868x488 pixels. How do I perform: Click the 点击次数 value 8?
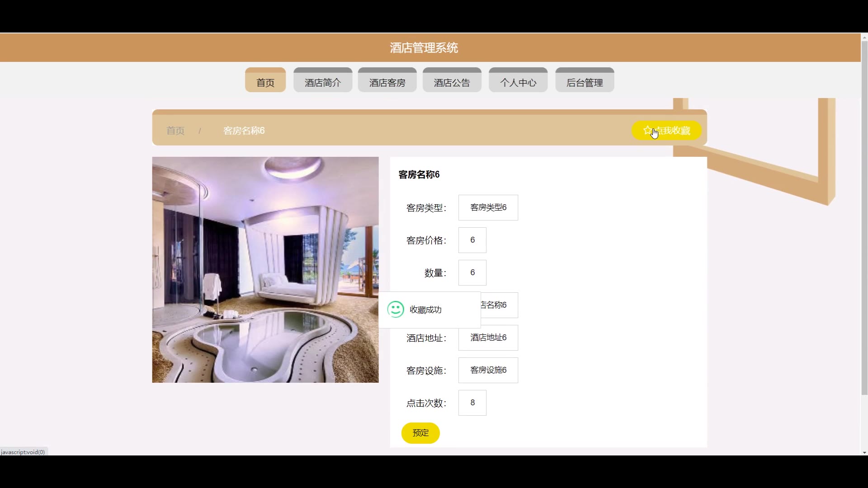coord(472,403)
